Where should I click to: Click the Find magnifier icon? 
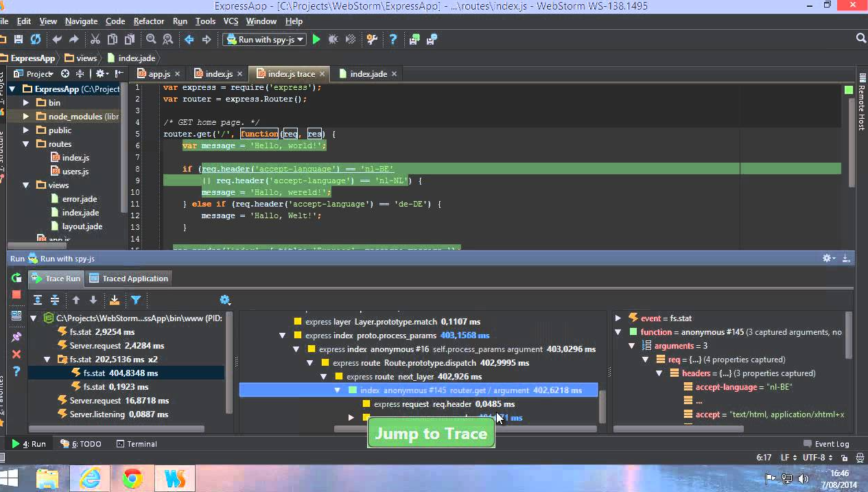(x=151, y=40)
